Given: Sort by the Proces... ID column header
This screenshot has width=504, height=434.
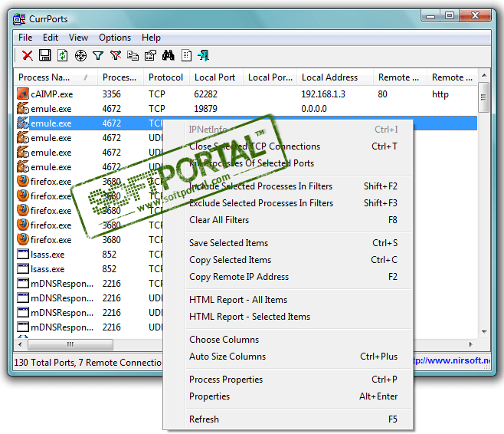Looking at the screenshot, I should [120, 77].
